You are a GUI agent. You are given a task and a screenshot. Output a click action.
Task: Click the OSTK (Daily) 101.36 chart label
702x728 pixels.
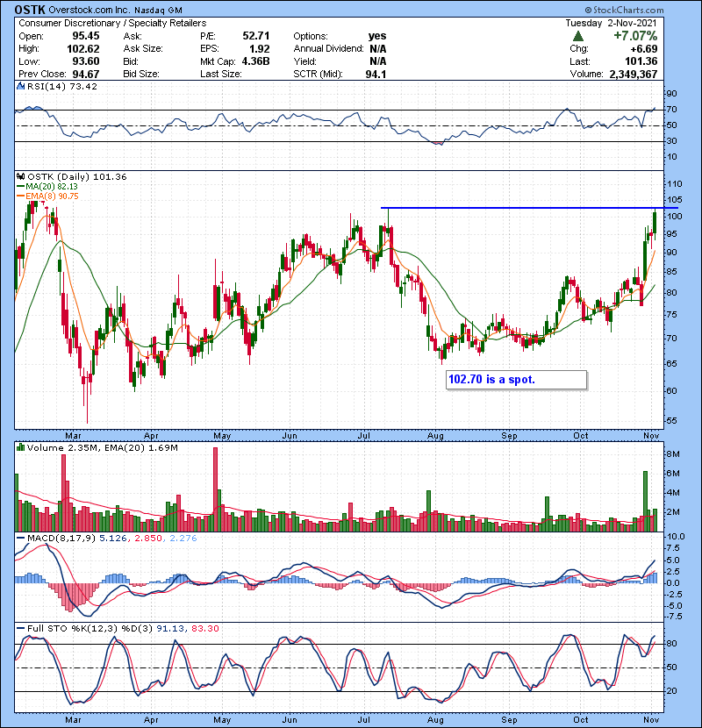[76, 177]
